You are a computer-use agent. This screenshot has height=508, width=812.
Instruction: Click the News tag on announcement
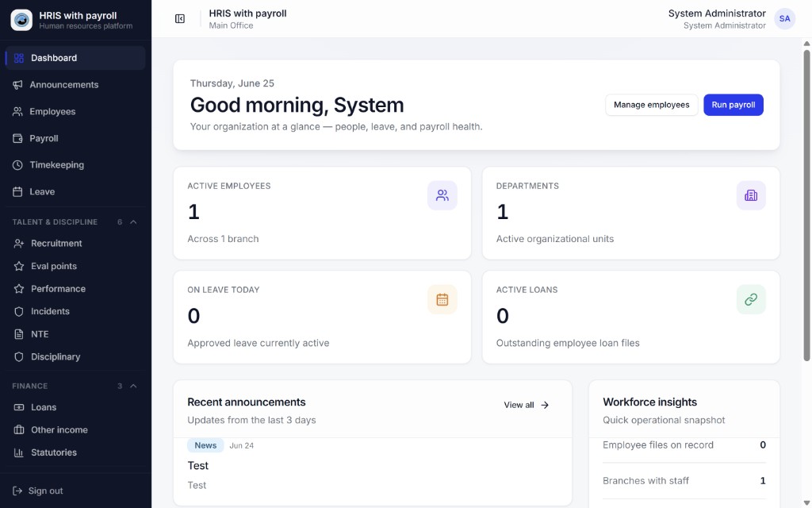(x=205, y=445)
